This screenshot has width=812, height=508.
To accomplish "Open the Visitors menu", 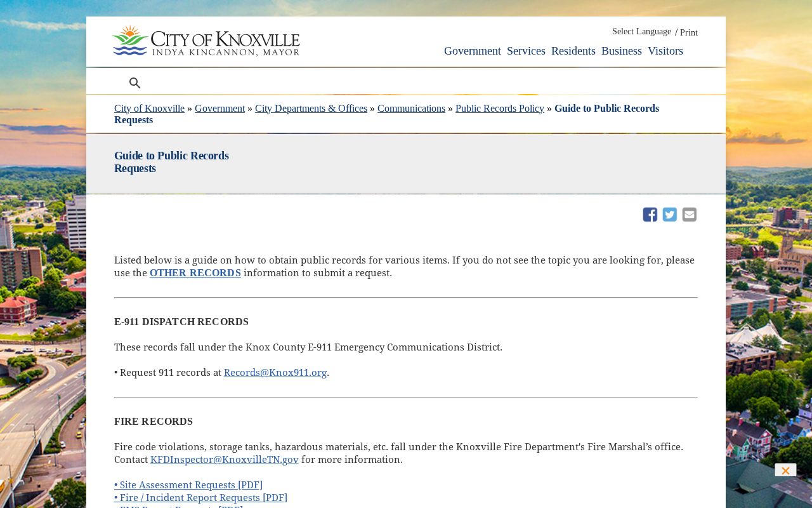I will [x=665, y=51].
